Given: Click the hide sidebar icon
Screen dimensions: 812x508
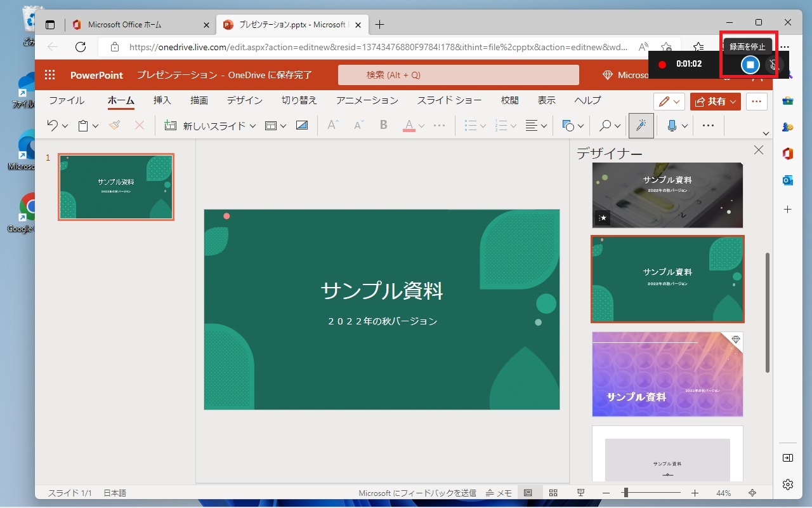Looking at the screenshot, I should (788, 458).
